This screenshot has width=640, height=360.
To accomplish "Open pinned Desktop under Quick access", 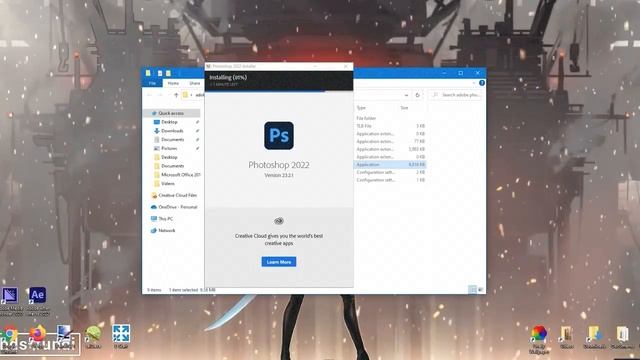I will (x=169, y=122).
